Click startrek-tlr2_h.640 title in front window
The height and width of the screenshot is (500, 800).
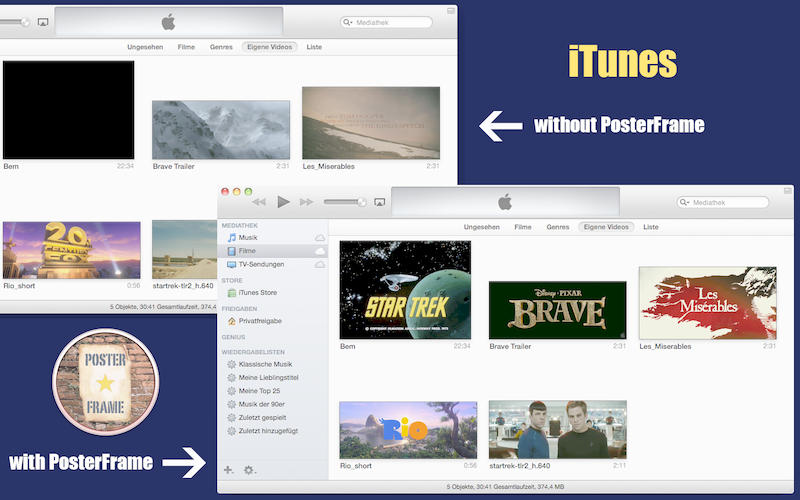click(x=520, y=466)
